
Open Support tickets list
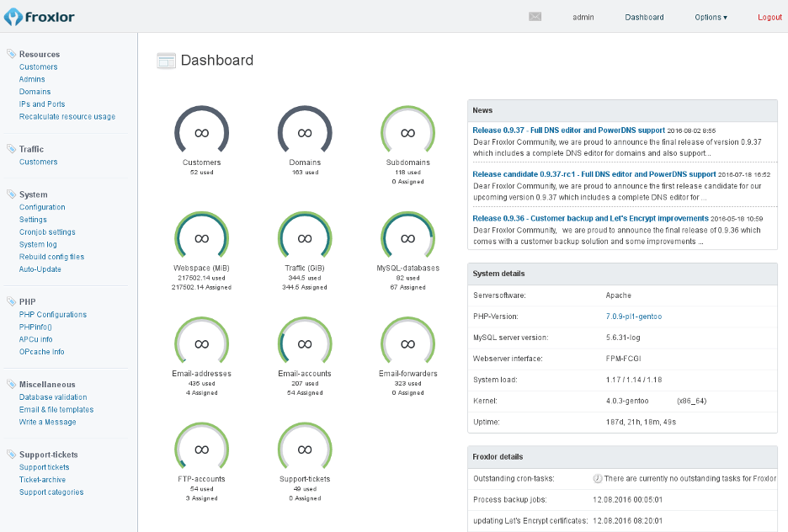coord(45,467)
